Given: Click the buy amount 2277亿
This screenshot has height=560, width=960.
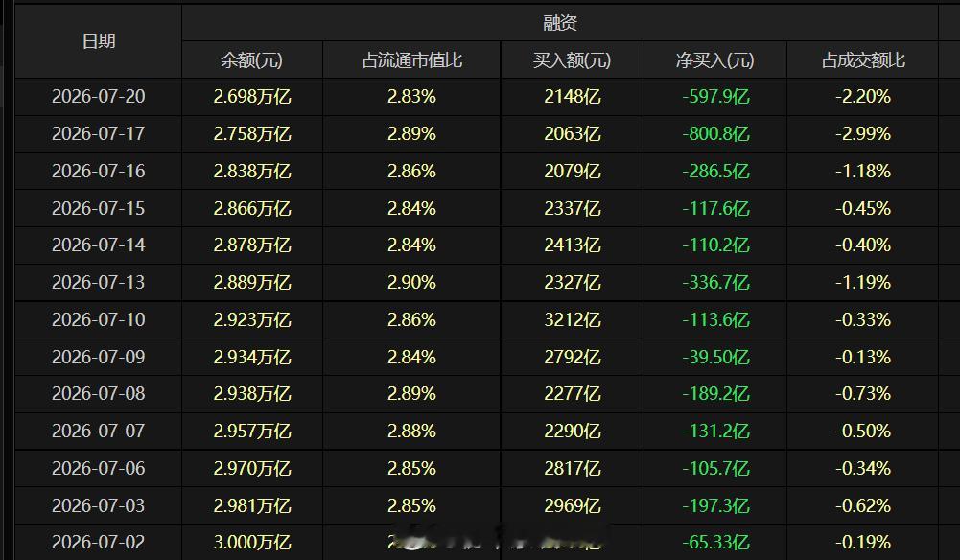Looking at the screenshot, I should [x=572, y=393].
